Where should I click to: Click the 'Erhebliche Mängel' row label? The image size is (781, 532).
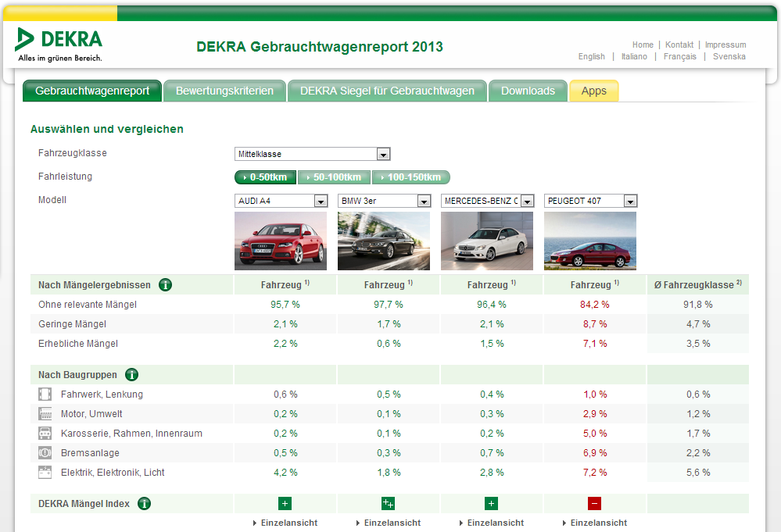point(78,344)
